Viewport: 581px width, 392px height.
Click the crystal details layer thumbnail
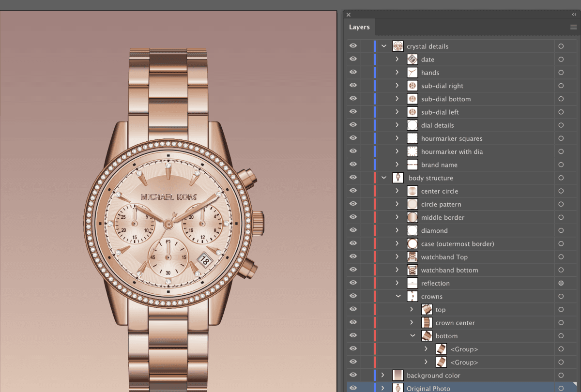[398, 46]
